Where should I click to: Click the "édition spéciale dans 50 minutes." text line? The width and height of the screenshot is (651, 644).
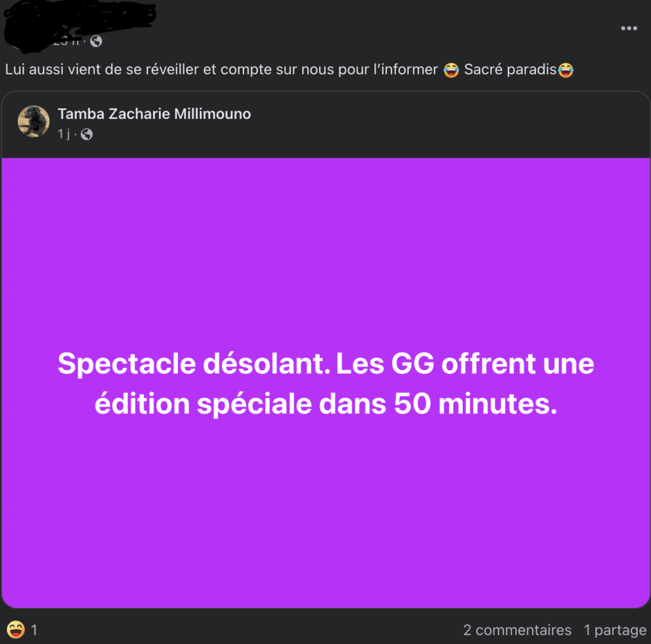click(x=325, y=404)
